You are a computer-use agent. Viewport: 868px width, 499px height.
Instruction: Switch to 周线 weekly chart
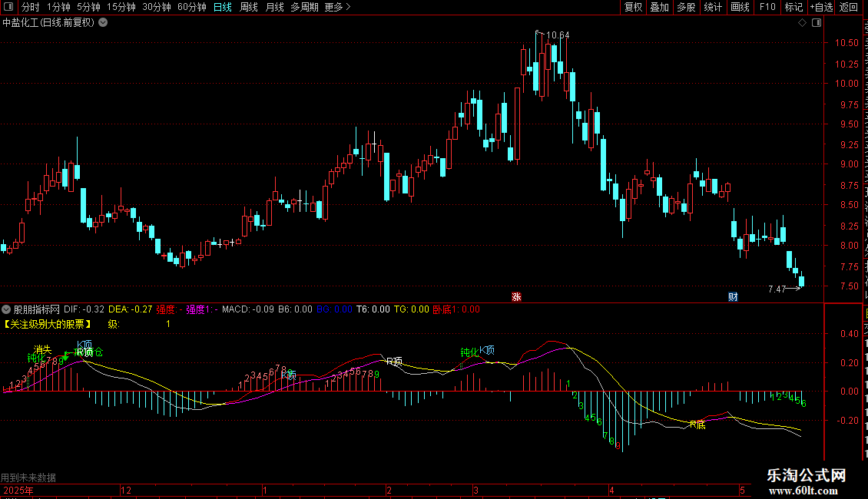[249, 7]
